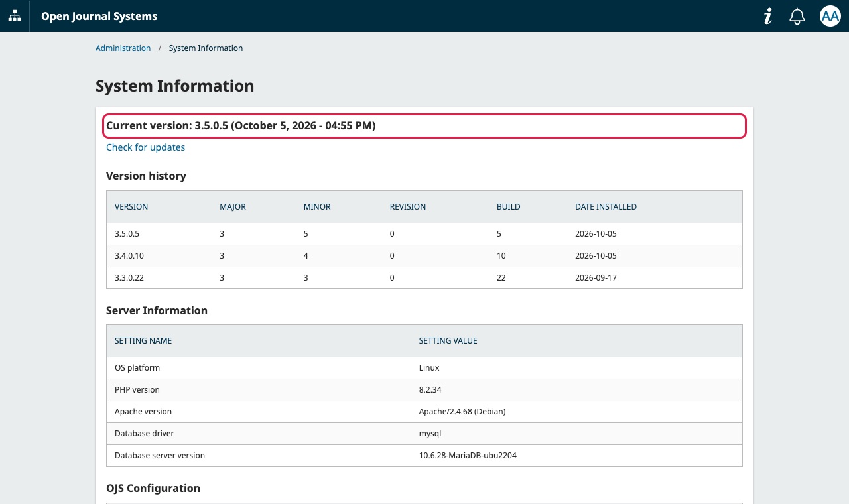This screenshot has width=849, height=504.
Task: Click the Version history heading
Action: tap(146, 176)
